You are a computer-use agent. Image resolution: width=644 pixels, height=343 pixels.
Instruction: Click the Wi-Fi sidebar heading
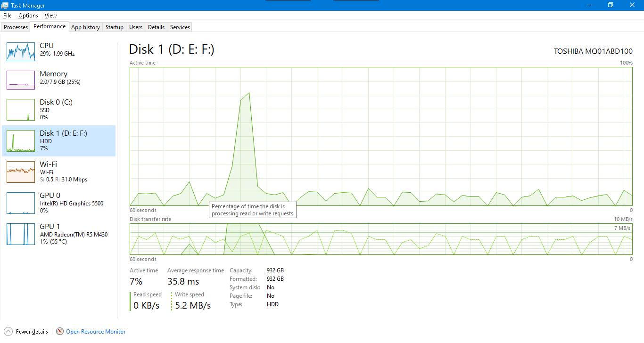tap(48, 164)
